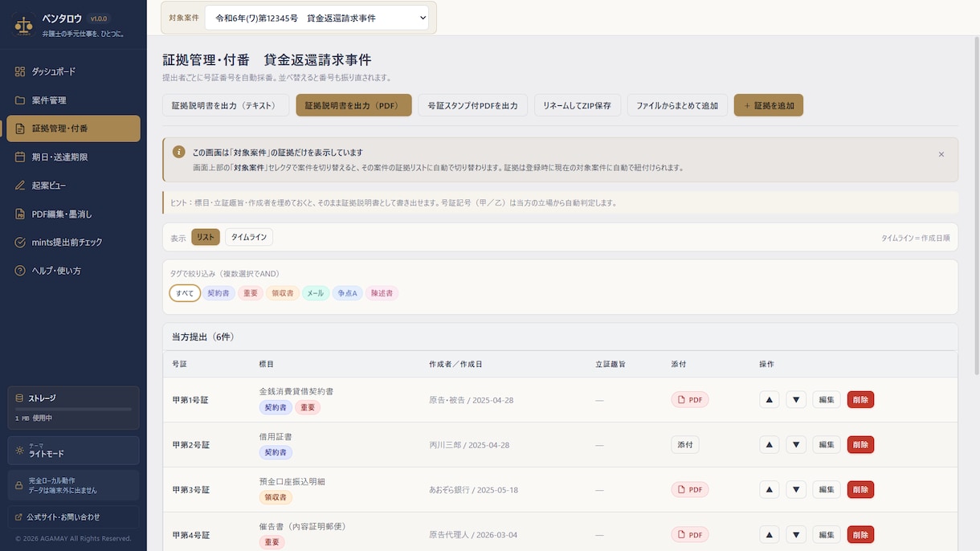Viewport: 980px width, 551px height.
Task: Filter by the 陳述書 tag chip
Action: coord(382,293)
